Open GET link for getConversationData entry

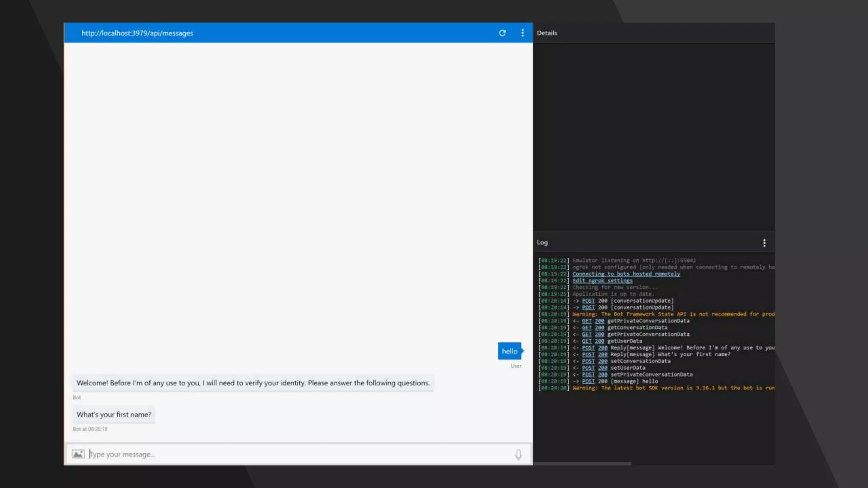click(587, 328)
